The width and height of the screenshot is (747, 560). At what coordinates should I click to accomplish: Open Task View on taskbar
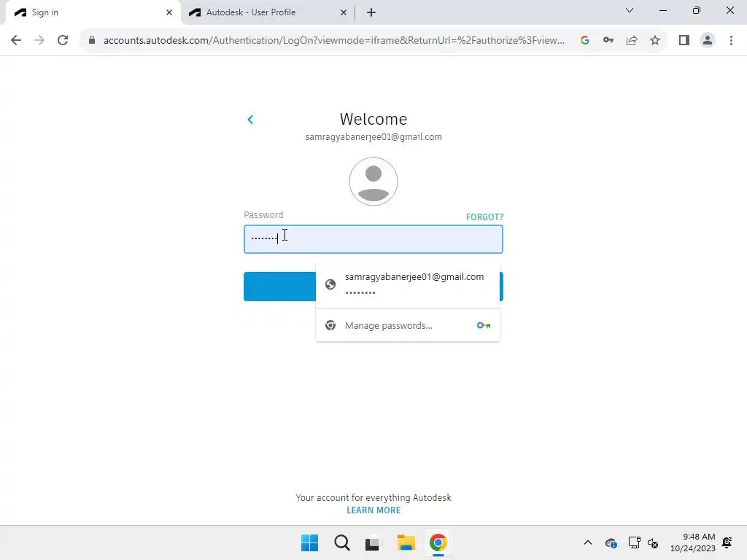click(373, 542)
